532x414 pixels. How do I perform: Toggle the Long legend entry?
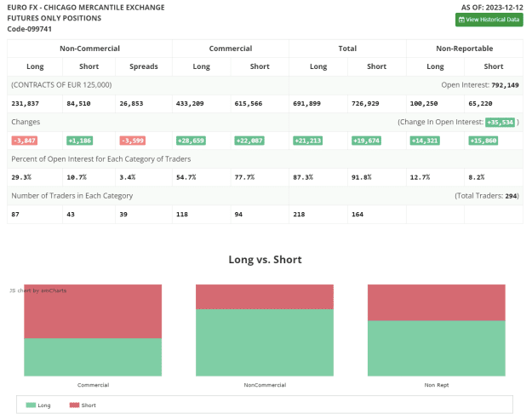click(x=38, y=405)
